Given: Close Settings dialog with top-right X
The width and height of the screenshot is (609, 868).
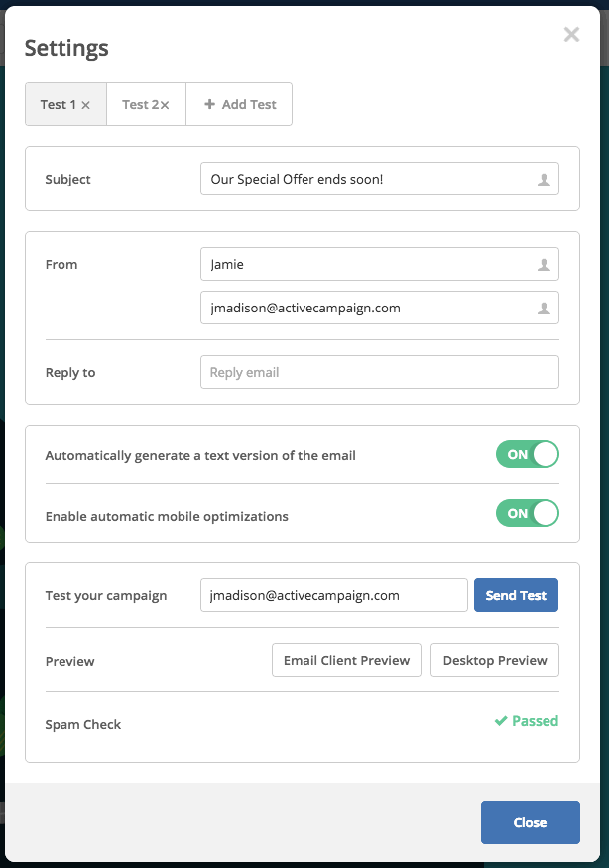Looking at the screenshot, I should [572, 35].
